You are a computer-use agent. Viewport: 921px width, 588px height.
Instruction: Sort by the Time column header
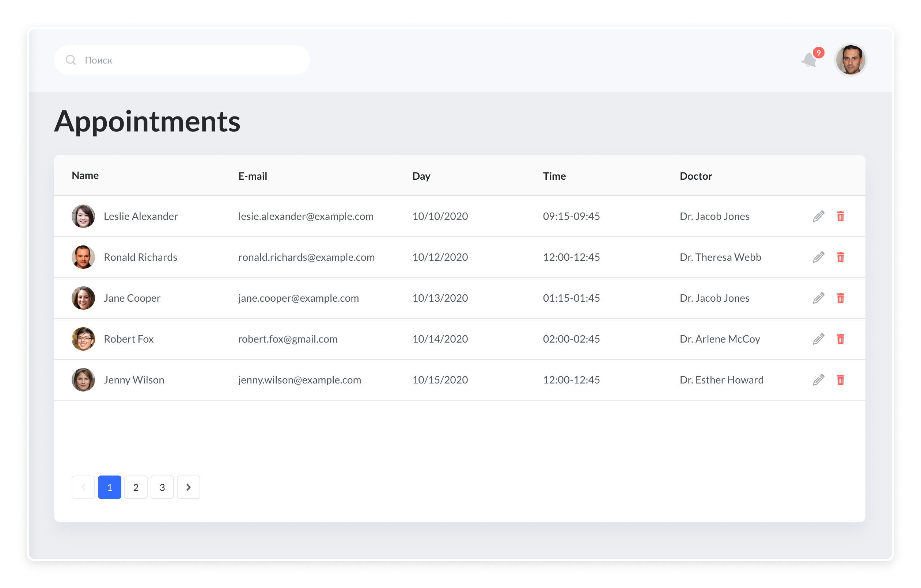tap(554, 176)
